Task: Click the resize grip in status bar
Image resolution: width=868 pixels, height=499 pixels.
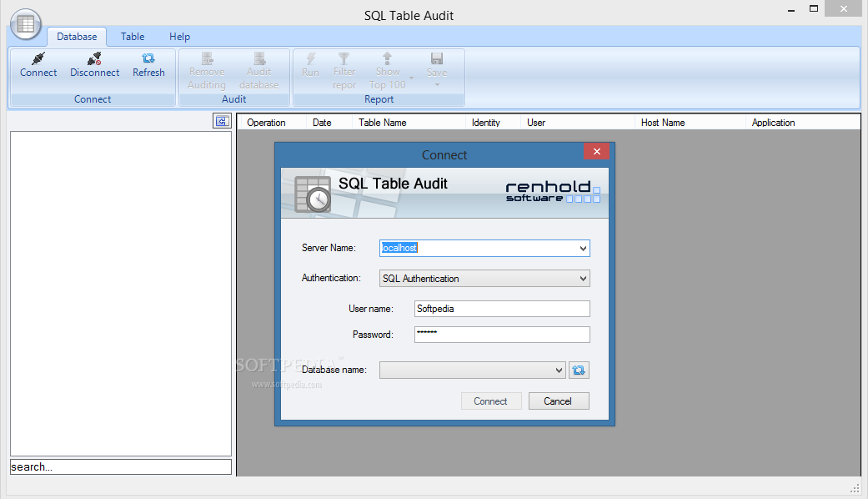Action: (x=855, y=488)
